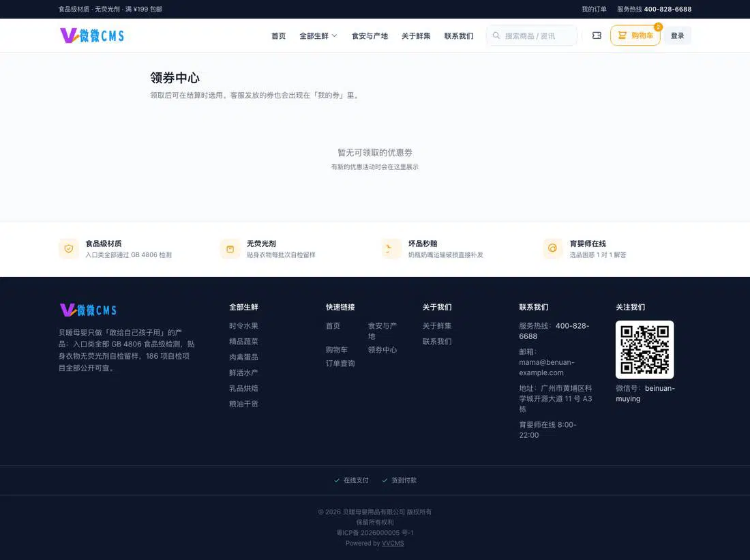750x560 pixels.
Task: Open footer link 乳品烘焙
Action: [243, 388]
